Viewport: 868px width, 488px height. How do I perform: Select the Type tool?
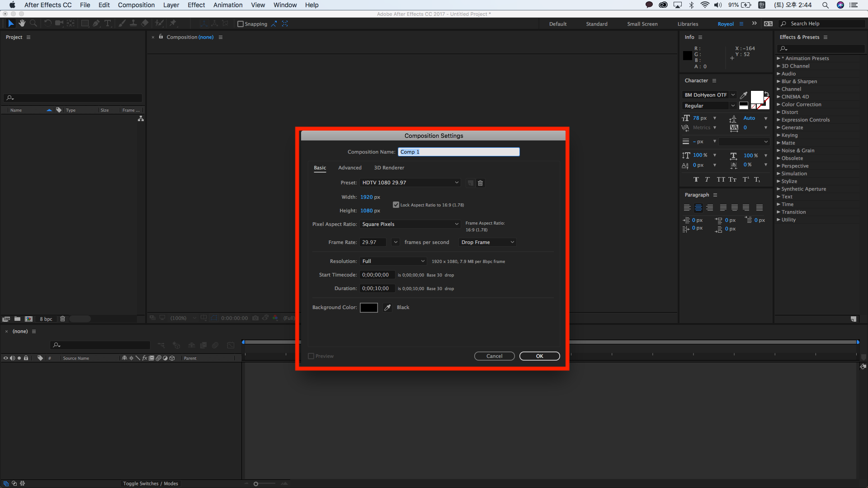[x=108, y=23]
